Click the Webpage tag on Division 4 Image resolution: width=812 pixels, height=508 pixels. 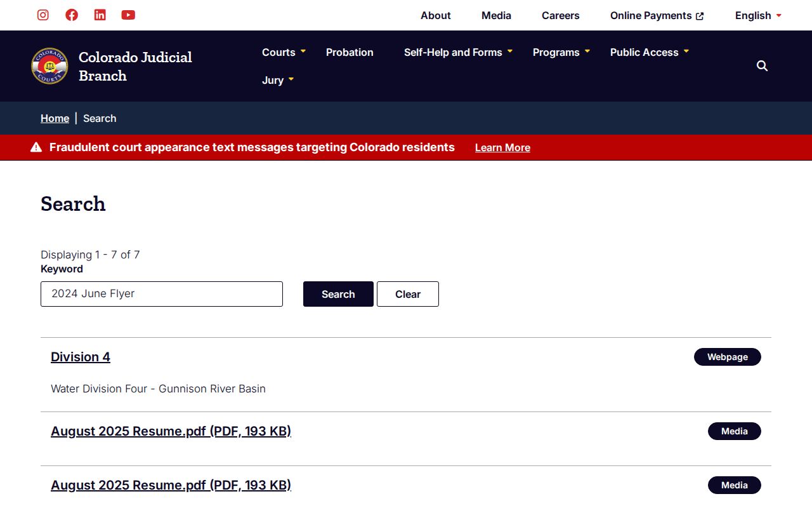click(x=728, y=357)
